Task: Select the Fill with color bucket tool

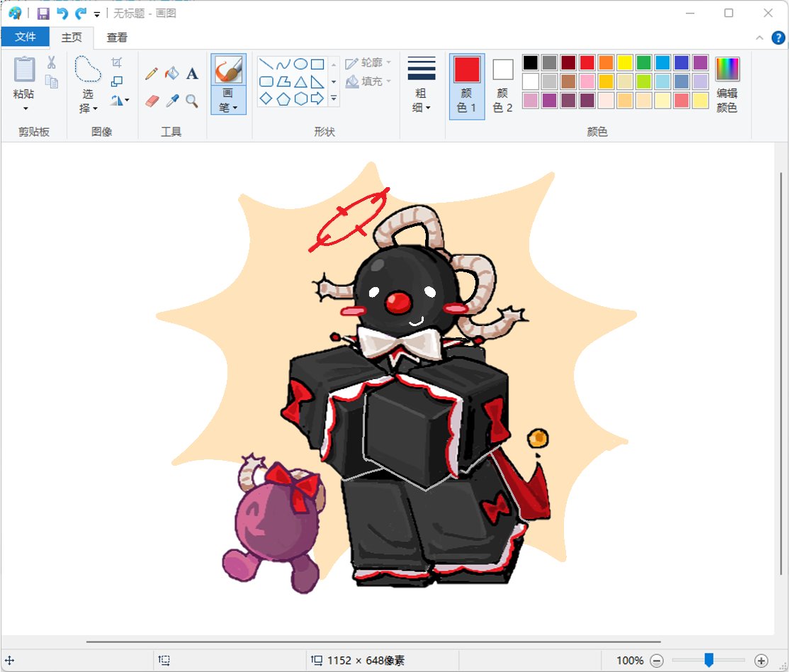Action: [171, 74]
